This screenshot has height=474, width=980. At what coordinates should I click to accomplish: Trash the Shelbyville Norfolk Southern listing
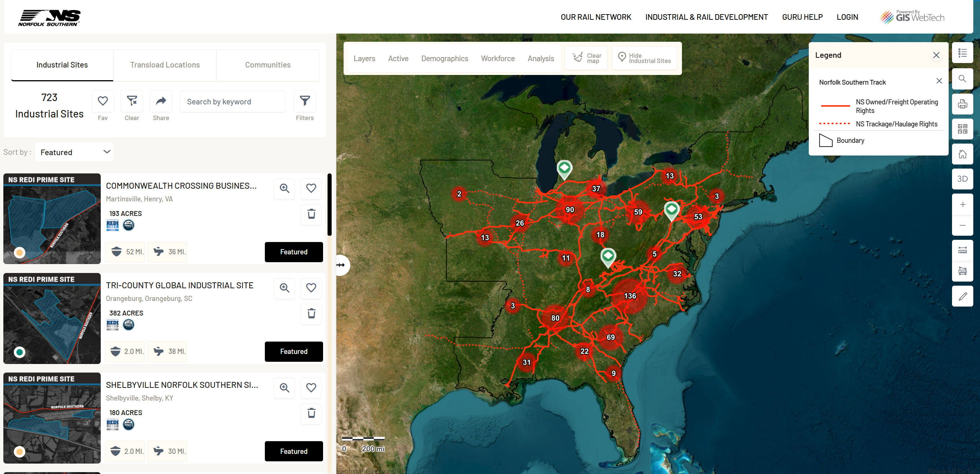click(x=311, y=414)
